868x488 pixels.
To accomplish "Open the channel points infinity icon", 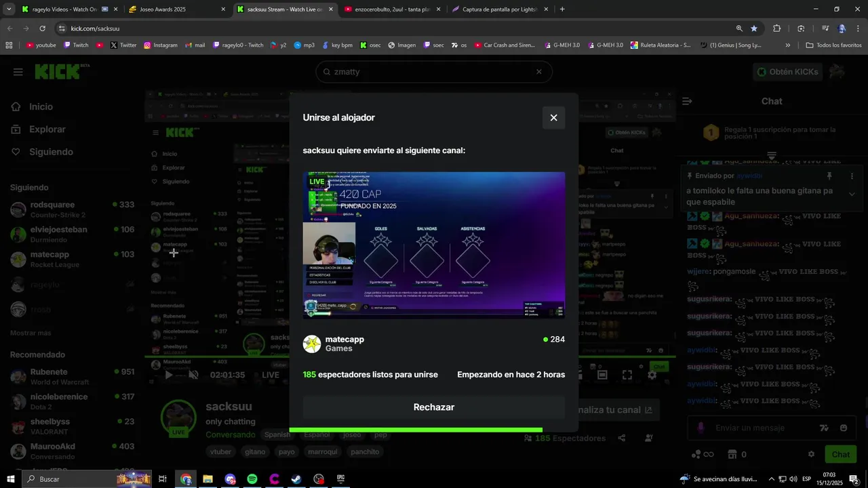I will point(703,454).
